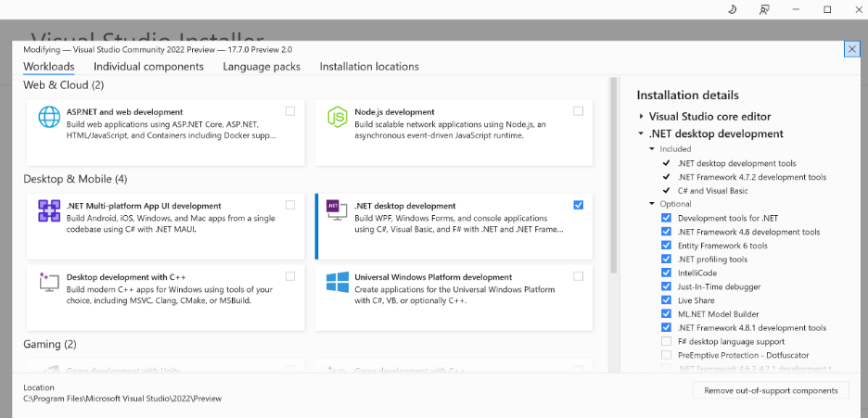Uncheck .NET Framework 4.8.1 development tools
The image size is (868, 419).
(x=666, y=327)
